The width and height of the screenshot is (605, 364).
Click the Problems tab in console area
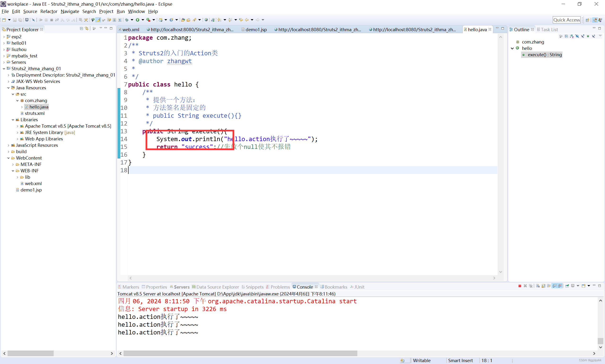[x=280, y=287]
